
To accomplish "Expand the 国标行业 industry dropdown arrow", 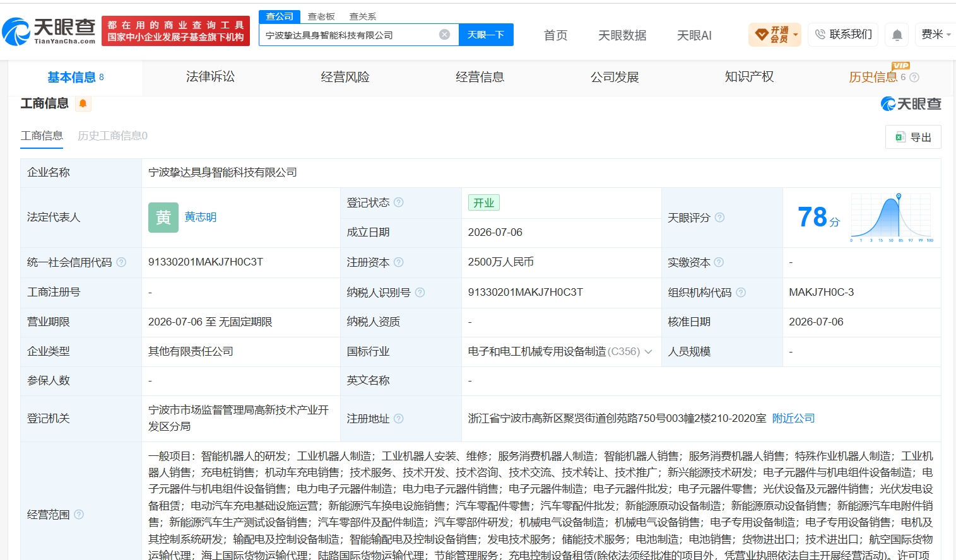I will point(648,352).
